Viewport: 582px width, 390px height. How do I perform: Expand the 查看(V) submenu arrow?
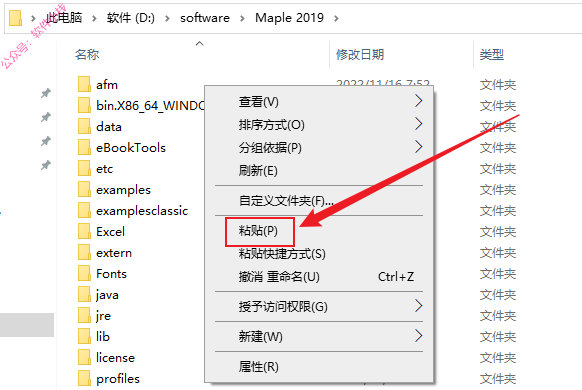pyautogui.click(x=418, y=101)
